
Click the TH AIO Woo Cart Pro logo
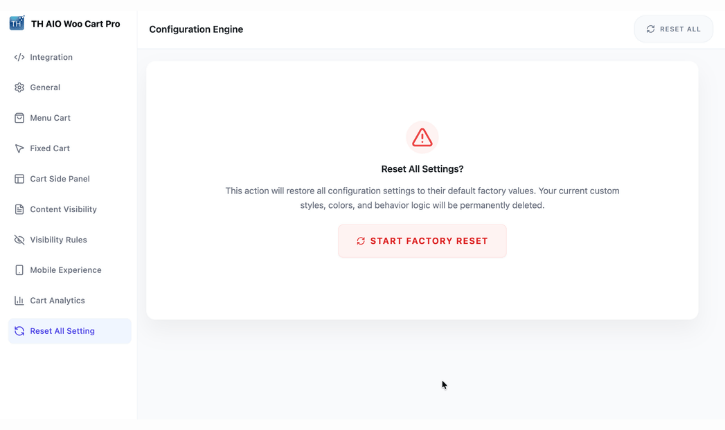[17, 23]
